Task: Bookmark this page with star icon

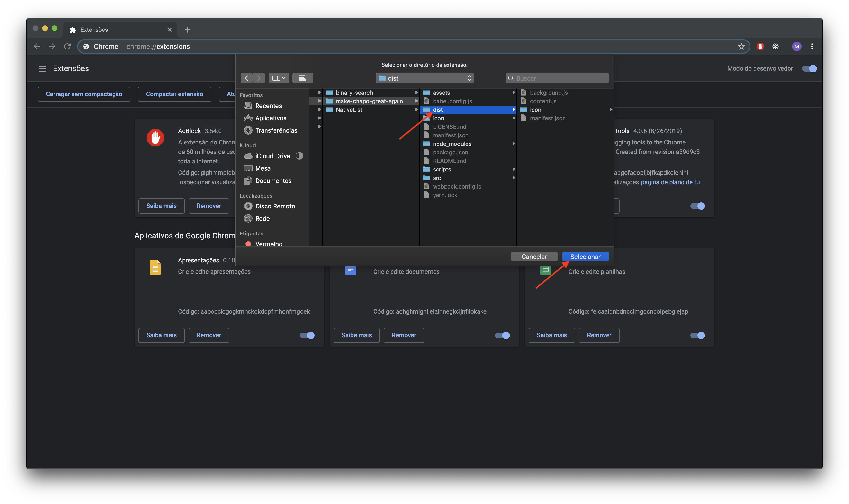Action: 741,46
